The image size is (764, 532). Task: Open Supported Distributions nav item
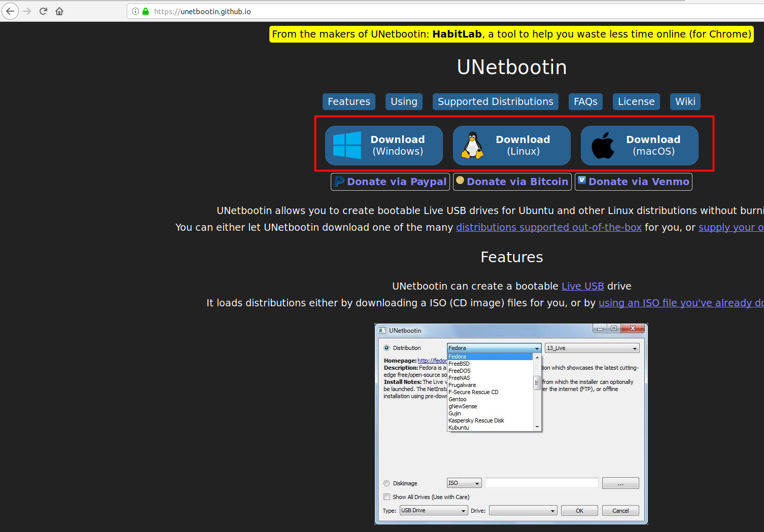496,101
